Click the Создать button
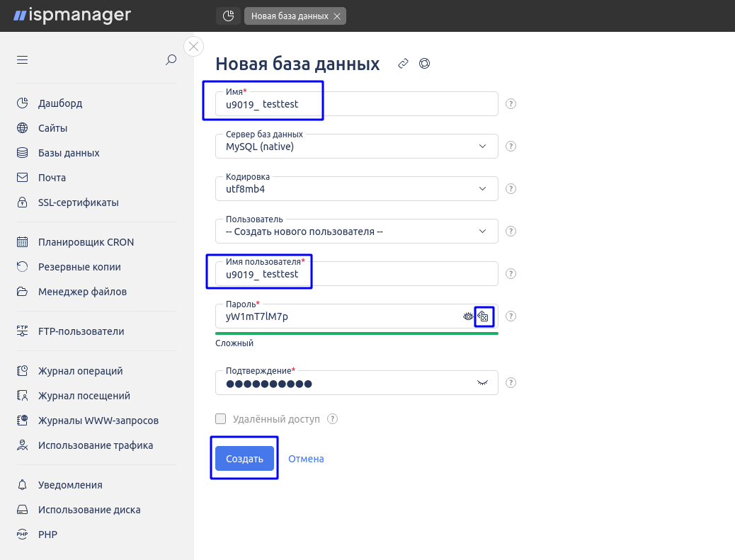The width and height of the screenshot is (735, 560). (244, 458)
